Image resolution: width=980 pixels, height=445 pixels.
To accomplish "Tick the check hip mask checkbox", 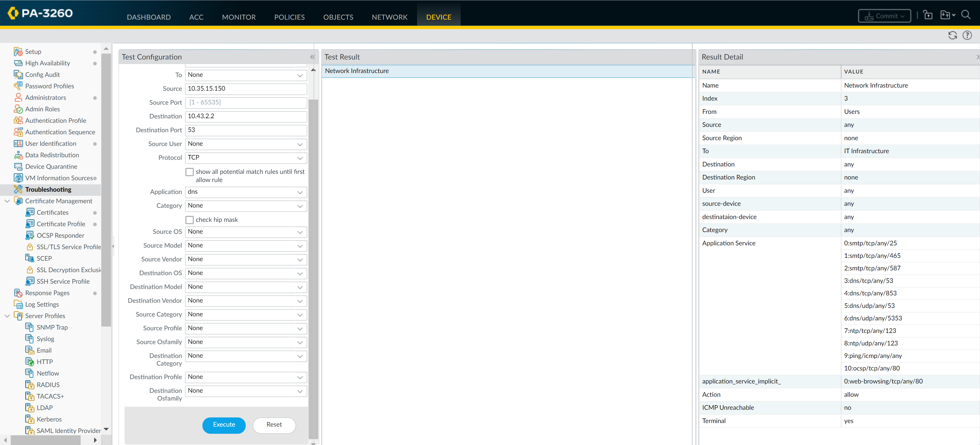I will tap(189, 220).
